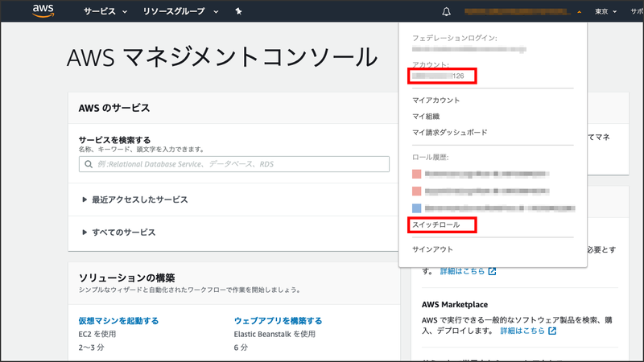Open マイ請求ダッシュボード menu entry
The image size is (644, 362).
(450, 133)
